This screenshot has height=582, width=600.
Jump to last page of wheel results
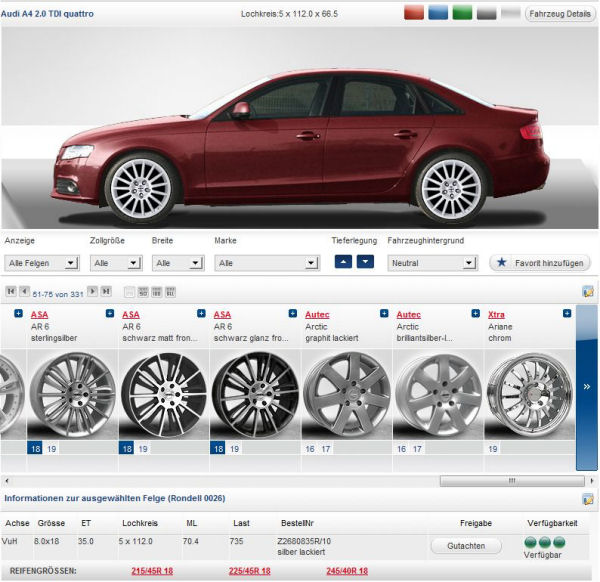[x=106, y=292]
